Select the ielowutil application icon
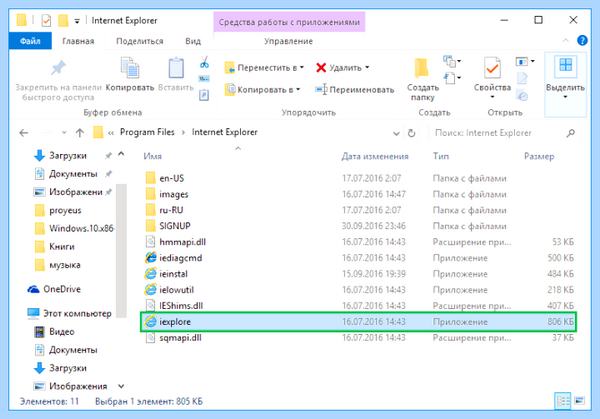This screenshot has height=419, width=600. [150, 290]
